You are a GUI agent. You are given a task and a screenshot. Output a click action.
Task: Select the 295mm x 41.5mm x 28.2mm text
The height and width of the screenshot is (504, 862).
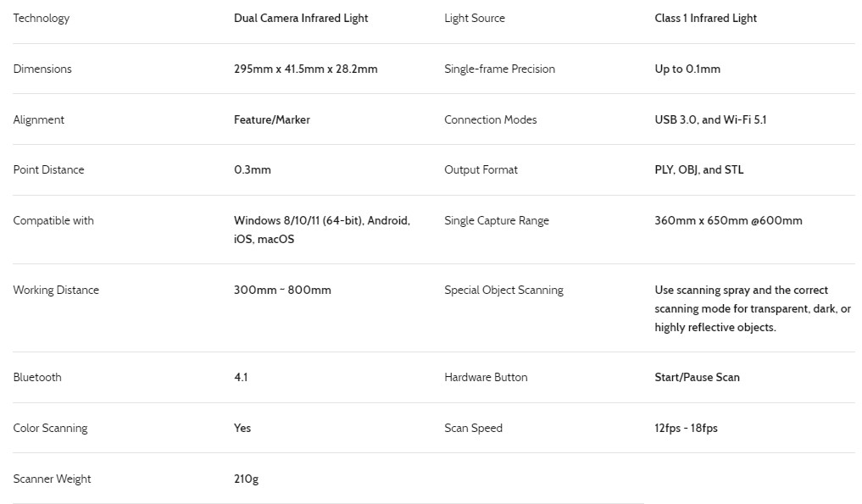pyautogui.click(x=306, y=69)
